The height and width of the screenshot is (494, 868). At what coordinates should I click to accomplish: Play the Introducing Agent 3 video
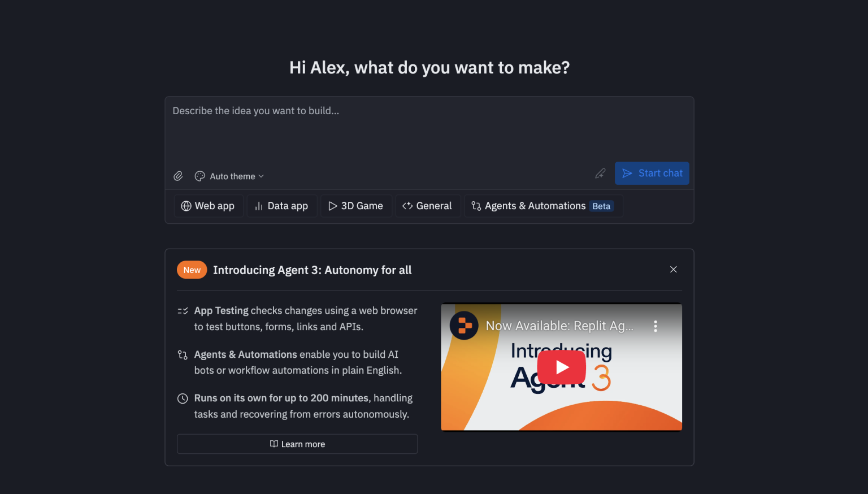(561, 367)
